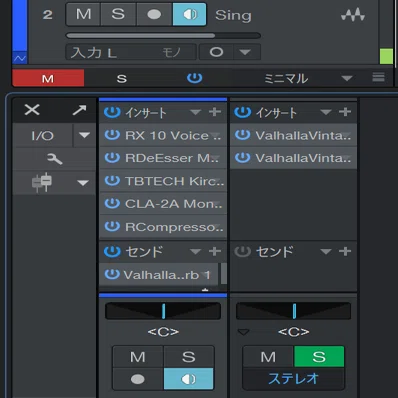Toggle power for left インサート section
The image size is (398, 398).
coord(112,112)
